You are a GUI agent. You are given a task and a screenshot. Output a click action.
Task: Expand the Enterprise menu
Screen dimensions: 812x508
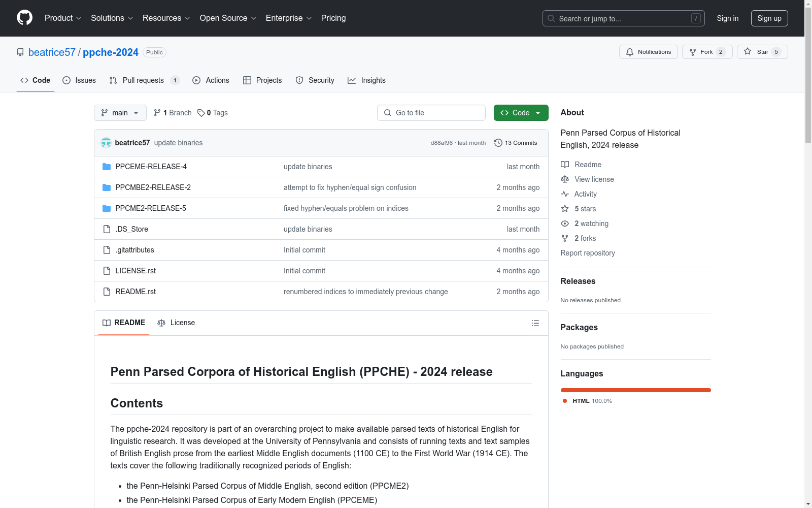pos(289,18)
